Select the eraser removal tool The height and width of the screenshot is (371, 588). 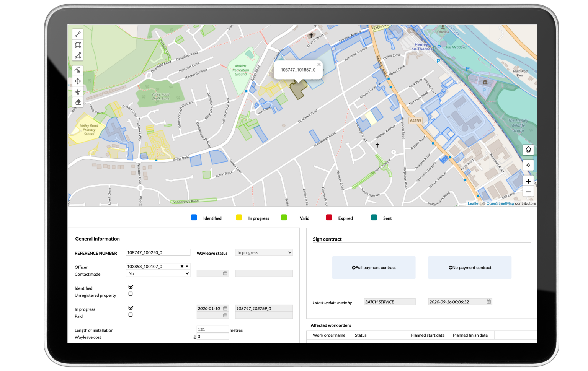click(78, 102)
